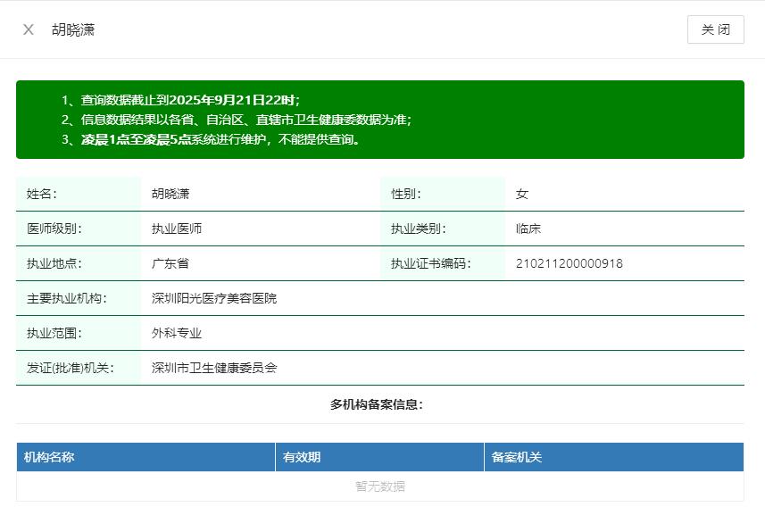
Task: Click the 胡晓潇 title in the dialog header
Action: coord(73,29)
